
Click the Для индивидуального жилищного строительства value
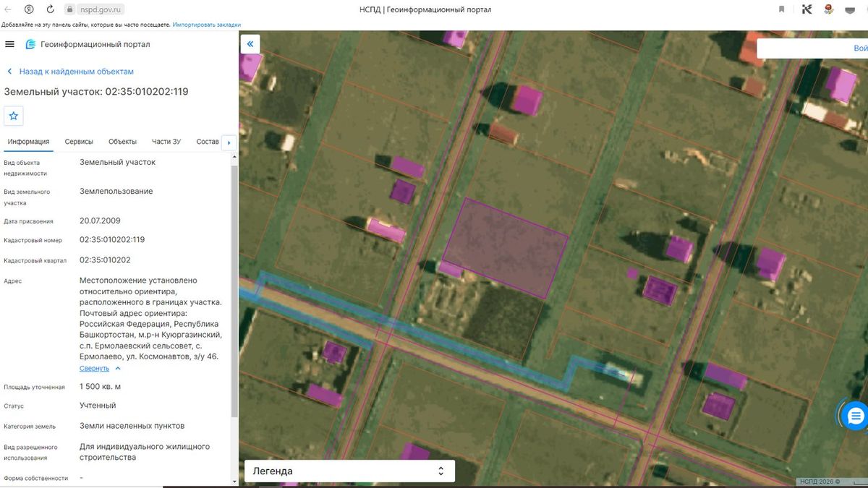point(145,452)
